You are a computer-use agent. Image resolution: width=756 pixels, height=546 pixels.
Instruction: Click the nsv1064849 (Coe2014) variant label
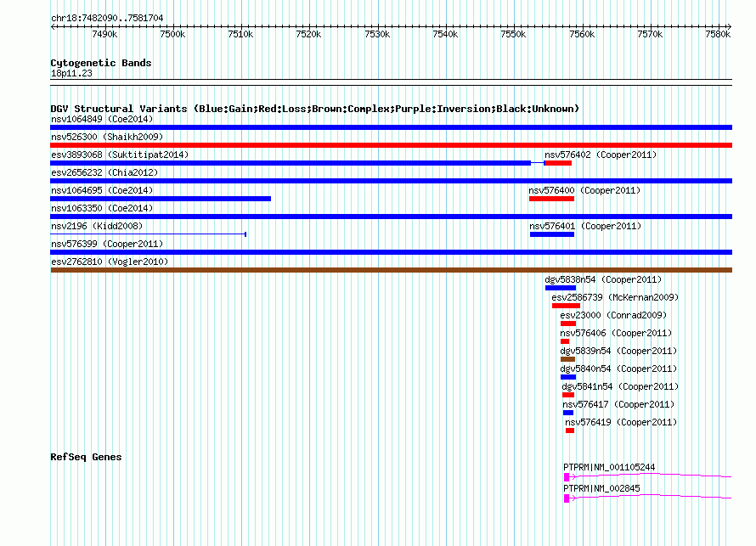[x=102, y=119]
